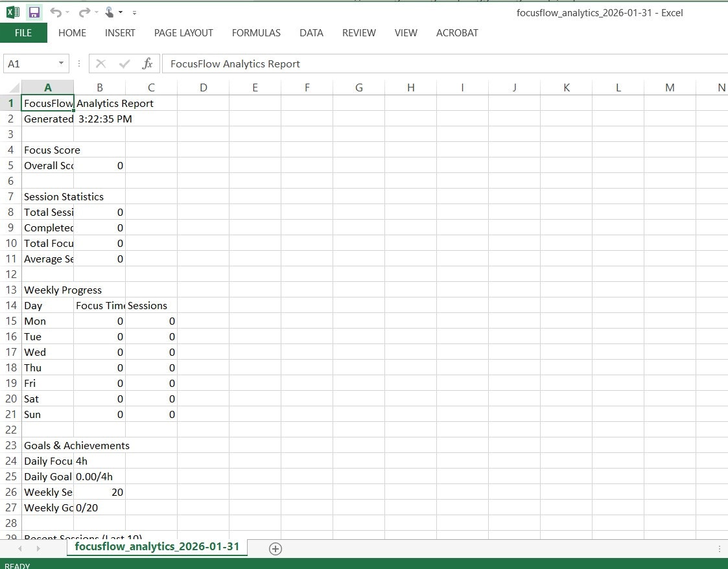The height and width of the screenshot is (569, 728).
Task: Select column B header
Action: click(99, 87)
